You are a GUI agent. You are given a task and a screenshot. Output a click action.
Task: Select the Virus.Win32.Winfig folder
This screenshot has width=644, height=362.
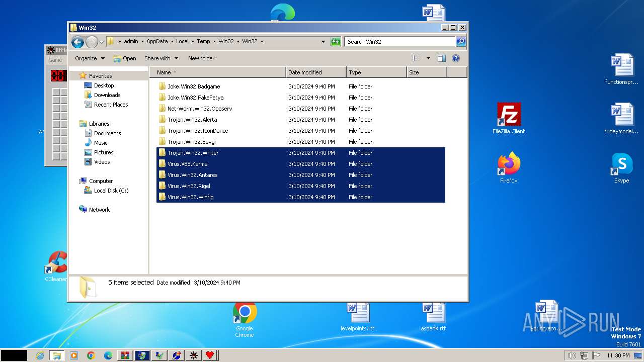click(x=301, y=197)
